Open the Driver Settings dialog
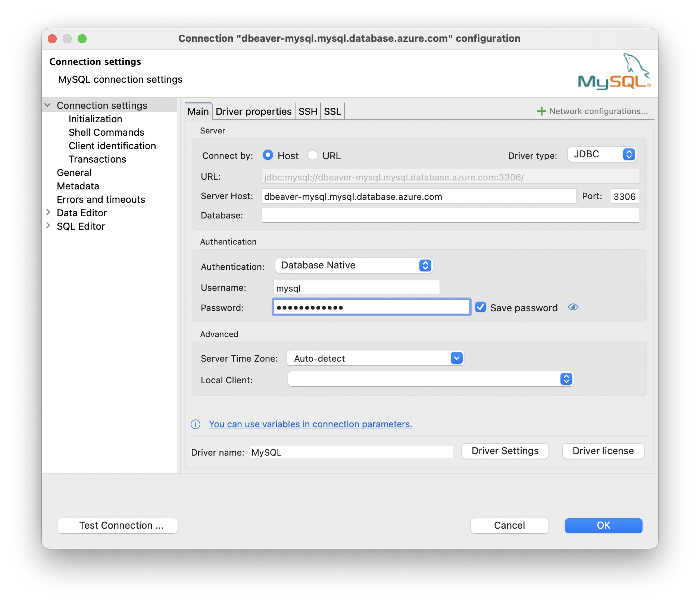 click(505, 451)
